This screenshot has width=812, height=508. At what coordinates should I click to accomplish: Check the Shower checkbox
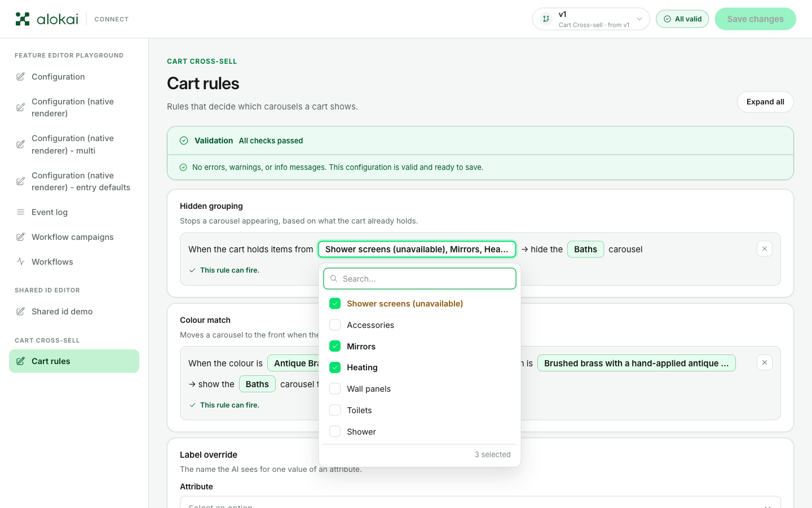click(x=335, y=432)
